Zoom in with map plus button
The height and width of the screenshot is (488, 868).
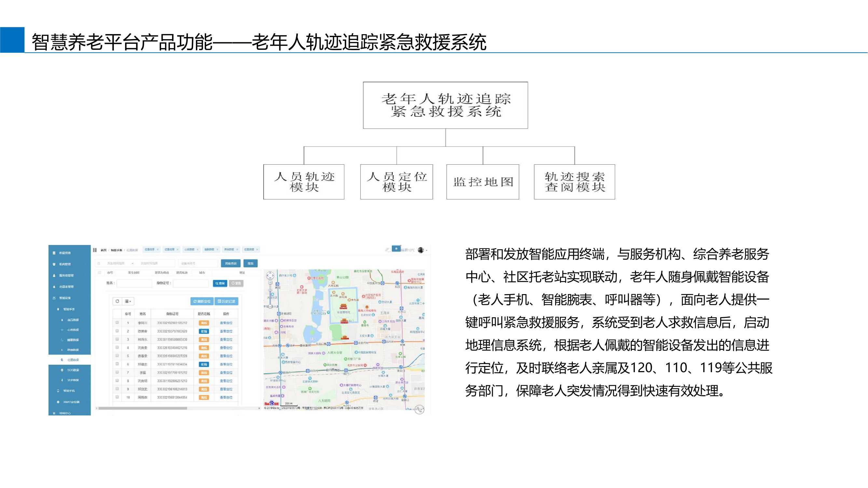click(x=270, y=283)
